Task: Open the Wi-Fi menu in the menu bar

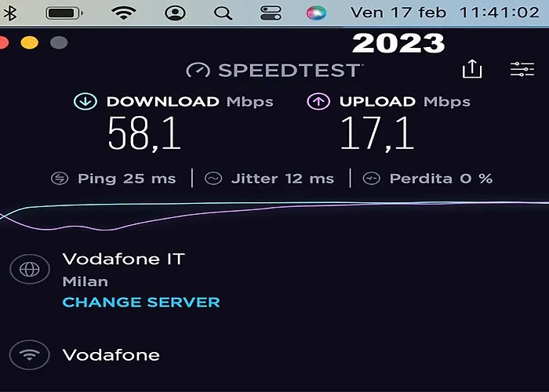Action: tap(124, 13)
